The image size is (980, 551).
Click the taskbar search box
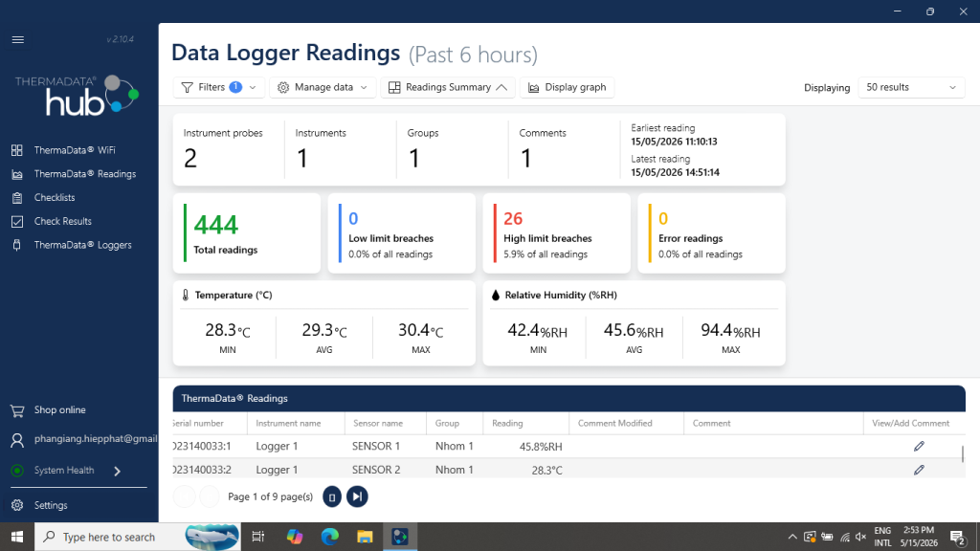click(x=138, y=537)
